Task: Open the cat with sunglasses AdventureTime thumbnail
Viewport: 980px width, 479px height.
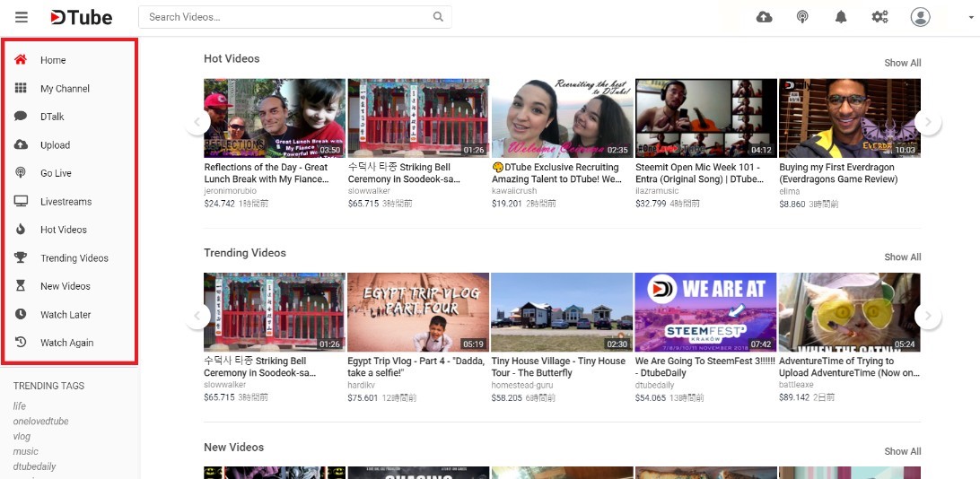Action: click(x=849, y=312)
